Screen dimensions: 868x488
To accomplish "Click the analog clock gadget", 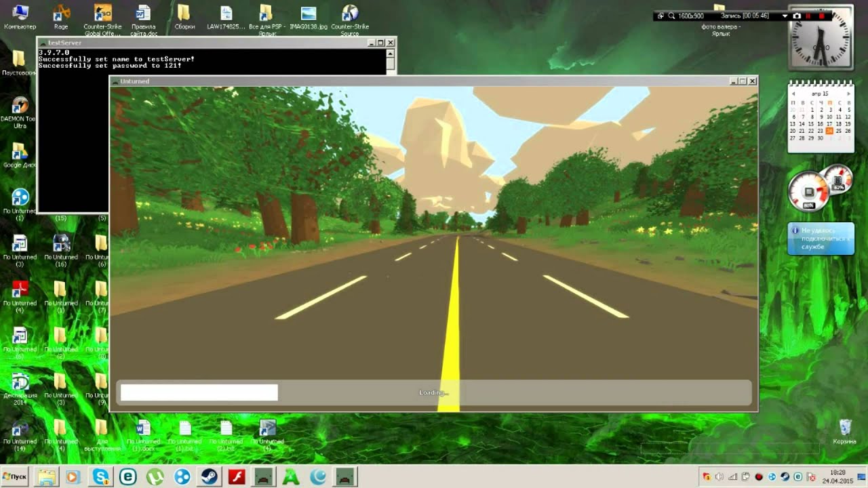I will (x=821, y=38).
